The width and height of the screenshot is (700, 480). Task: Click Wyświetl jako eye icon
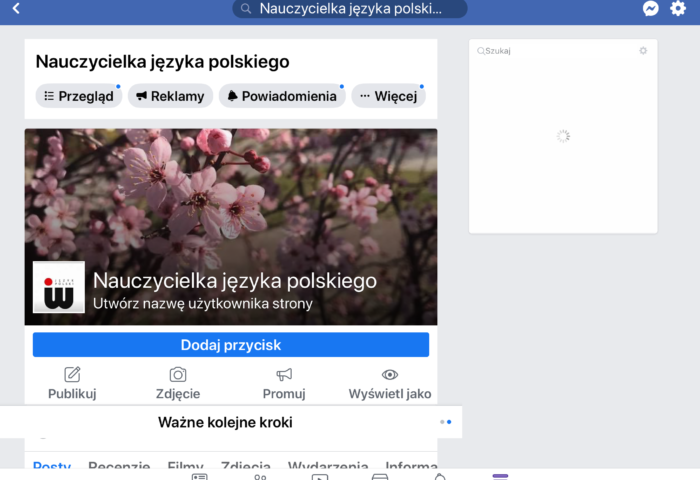390,374
